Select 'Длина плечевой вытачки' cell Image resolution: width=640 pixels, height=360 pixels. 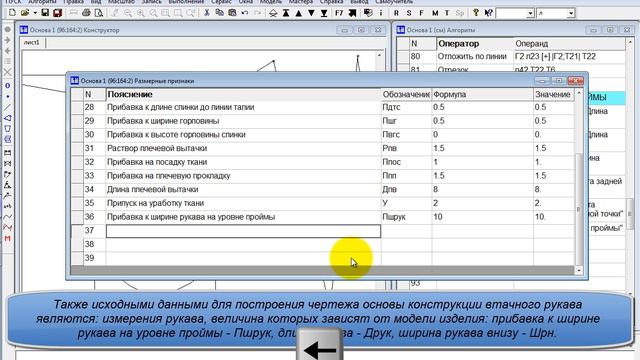[x=243, y=189]
